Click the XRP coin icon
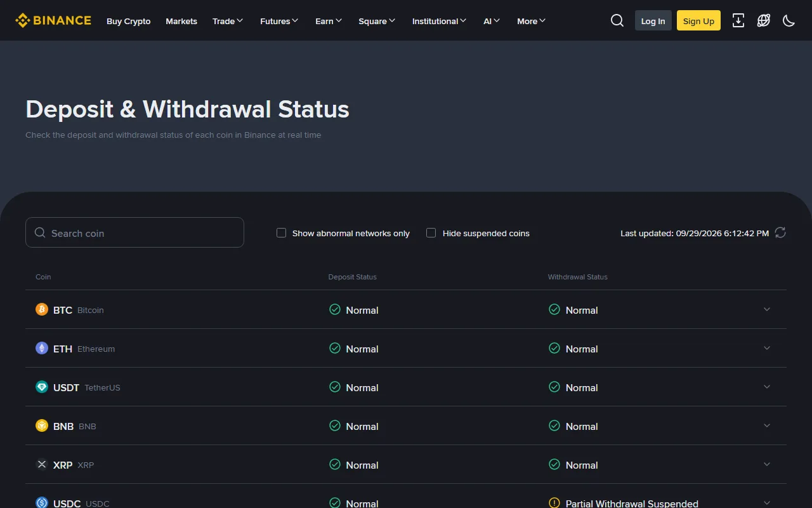The width and height of the screenshot is (812, 508). tap(42, 464)
